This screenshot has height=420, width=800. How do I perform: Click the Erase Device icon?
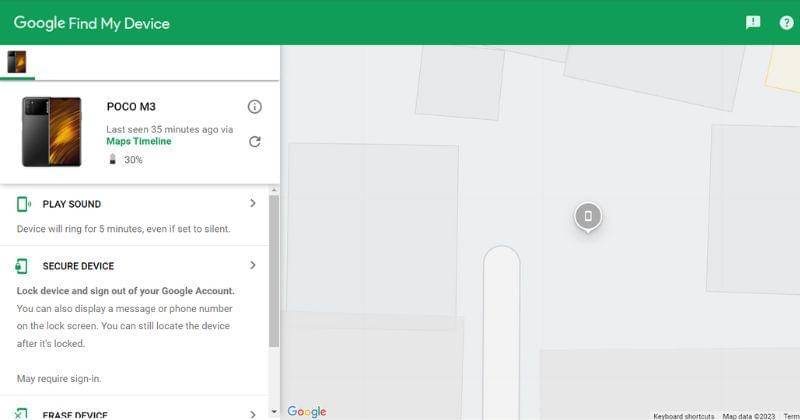click(21, 414)
